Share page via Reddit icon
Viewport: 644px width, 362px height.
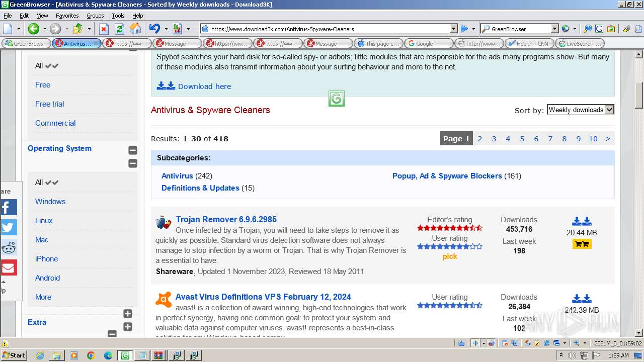(8, 247)
